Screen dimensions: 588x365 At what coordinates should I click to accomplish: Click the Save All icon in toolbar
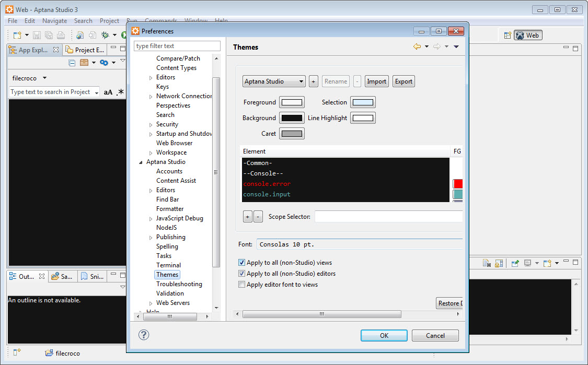(49, 35)
